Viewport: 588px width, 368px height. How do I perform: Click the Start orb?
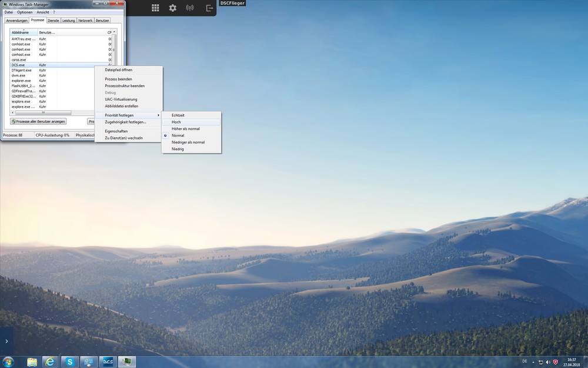click(8, 361)
